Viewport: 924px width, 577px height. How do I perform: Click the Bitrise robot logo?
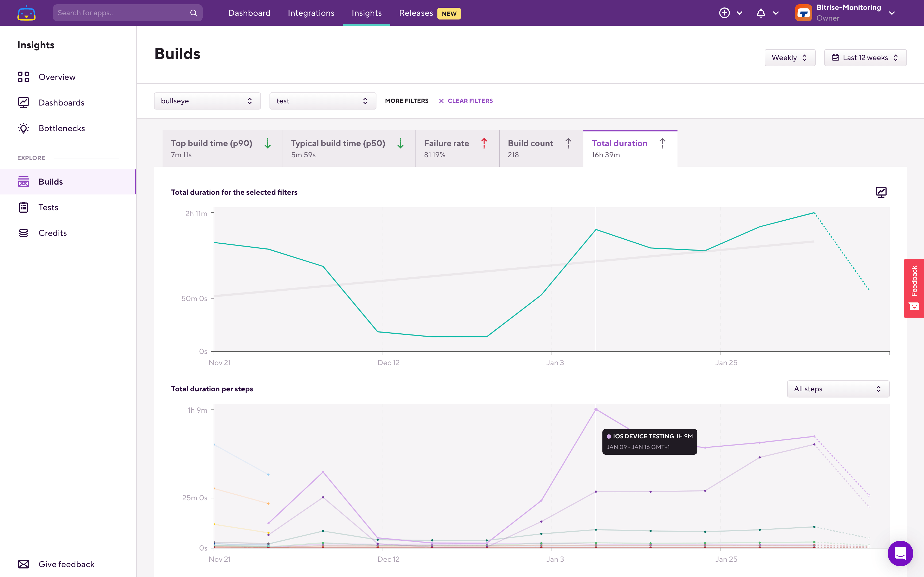tap(26, 13)
